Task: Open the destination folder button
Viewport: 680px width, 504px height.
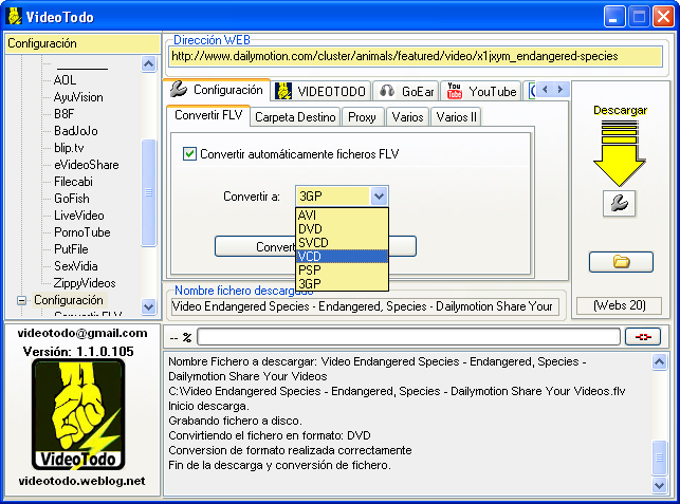Action: [x=621, y=262]
